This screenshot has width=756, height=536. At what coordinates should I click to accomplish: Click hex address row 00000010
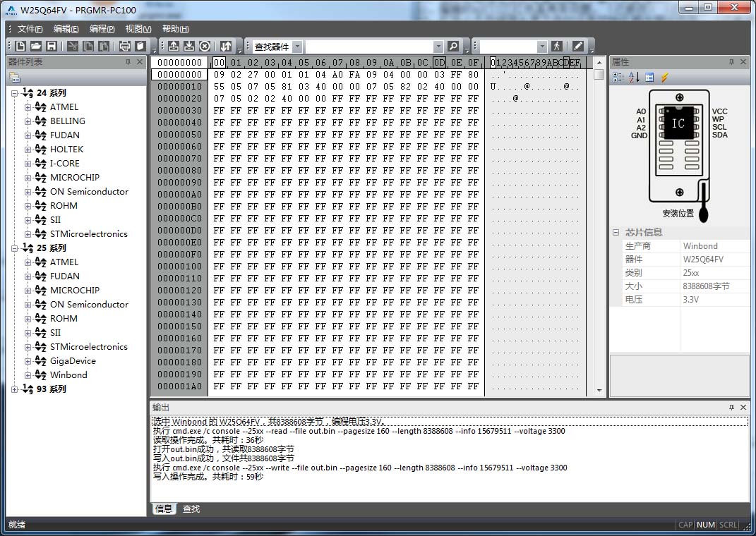click(x=179, y=87)
